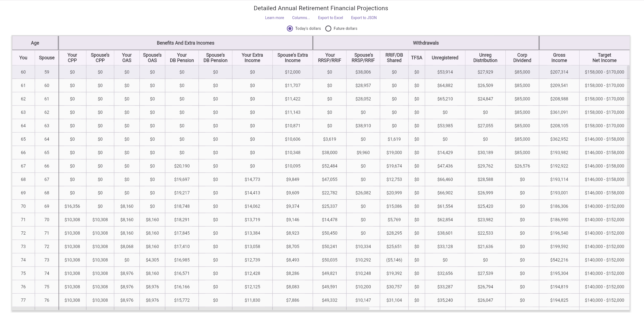The height and width of the screenshot is (313, 644).
Task: Click "Export to Excel"
Action: (x=330, y=18)
